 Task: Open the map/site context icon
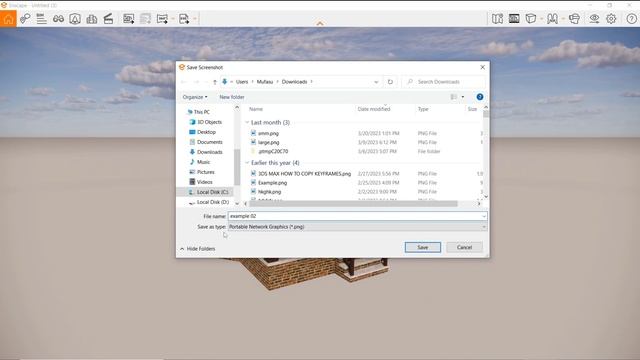tap(497, 19)
